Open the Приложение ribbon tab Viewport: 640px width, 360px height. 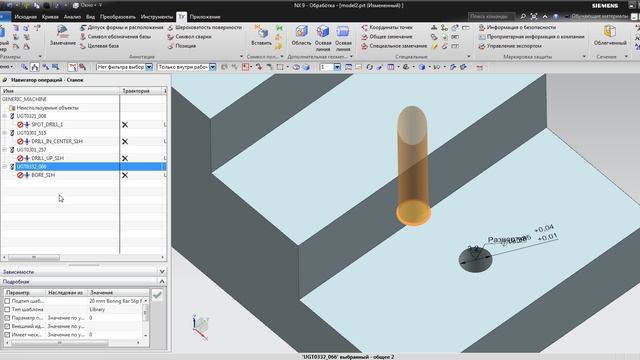click(205, 17)
